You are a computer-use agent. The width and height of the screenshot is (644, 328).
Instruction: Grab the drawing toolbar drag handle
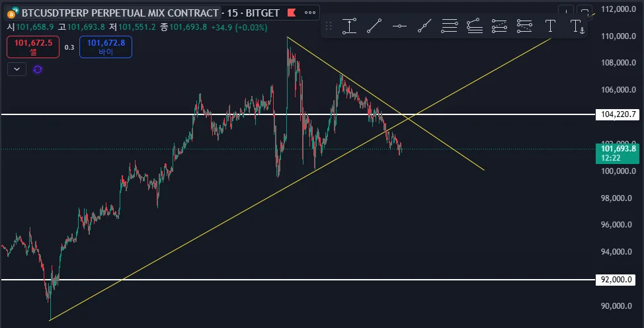pos(329,26)
